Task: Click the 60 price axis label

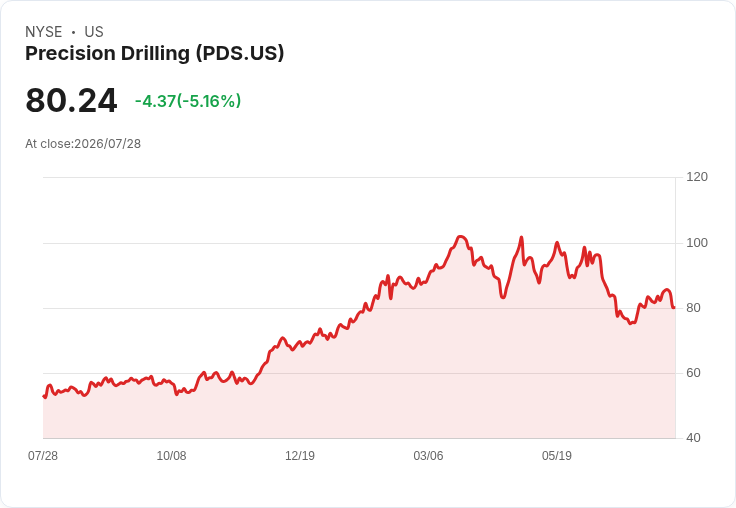Action: [693, 373]
